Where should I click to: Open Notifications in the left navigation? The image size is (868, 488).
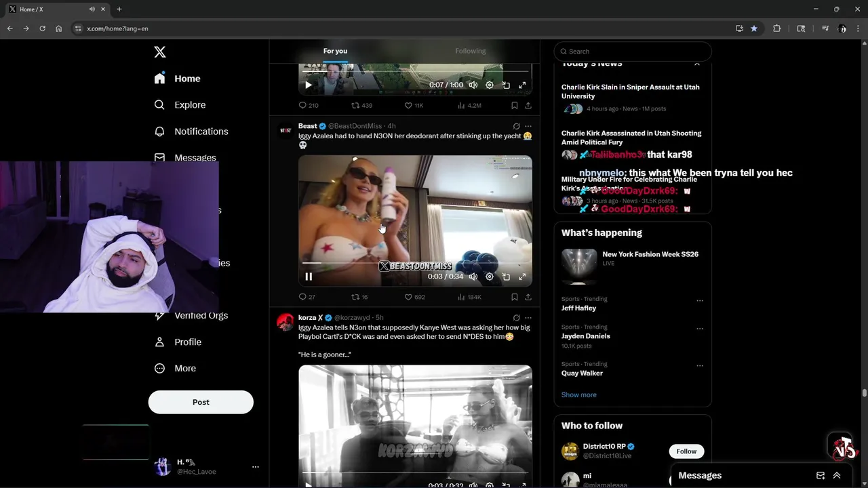coord(191,131)
